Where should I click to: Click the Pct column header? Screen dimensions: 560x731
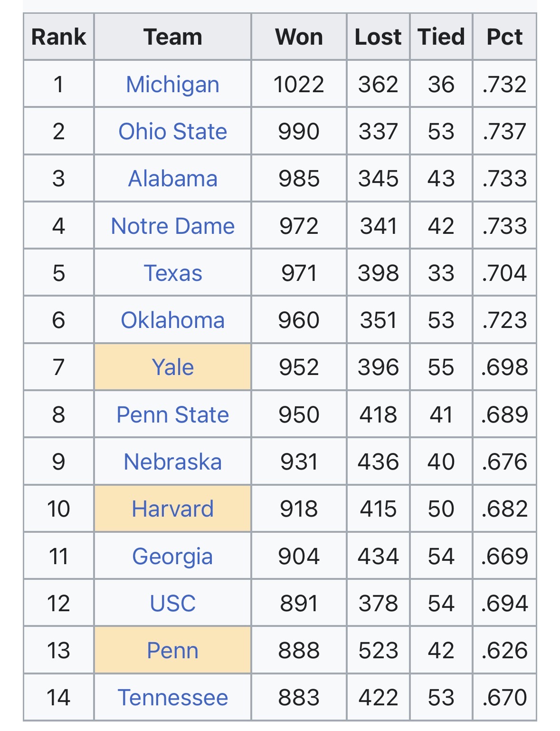504,37
